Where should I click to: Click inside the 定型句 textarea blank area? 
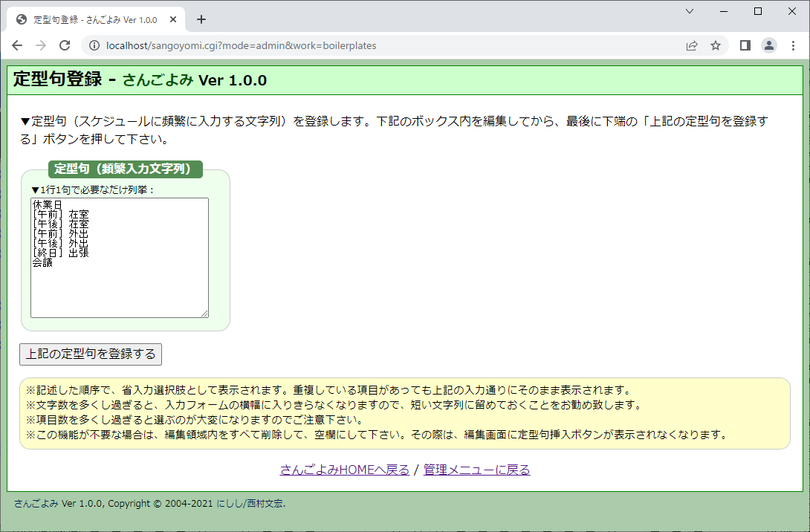pos(120,292)
